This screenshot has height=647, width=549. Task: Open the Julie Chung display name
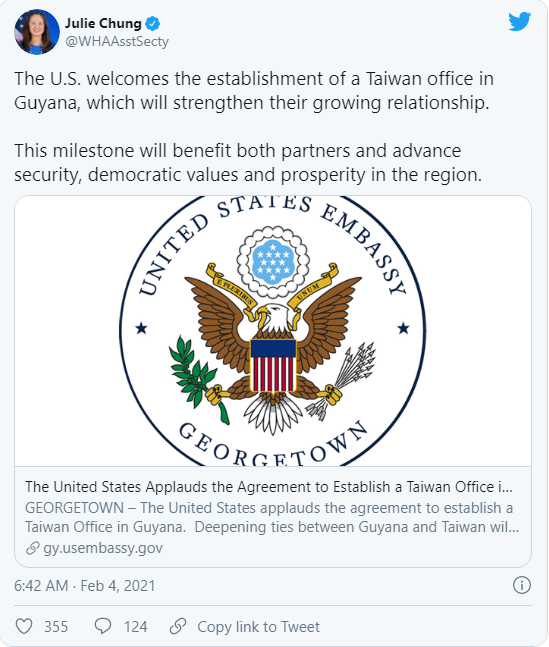tap(103, 24)
